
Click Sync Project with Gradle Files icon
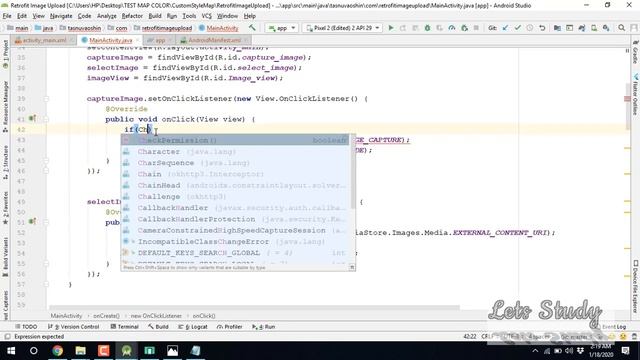[x=582, y=28]
